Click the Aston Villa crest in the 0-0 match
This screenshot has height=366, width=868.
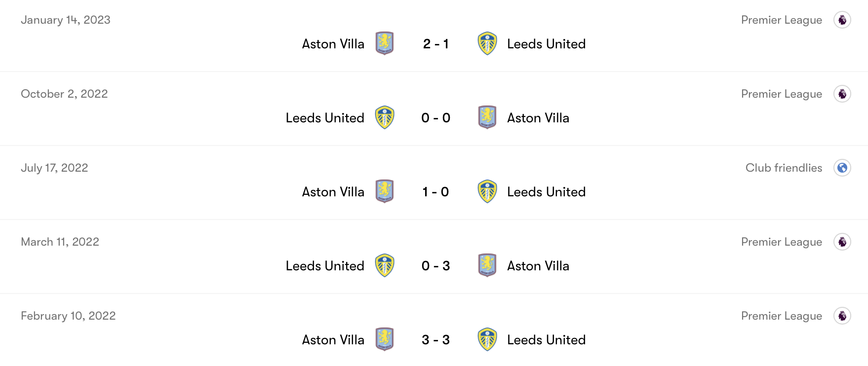tap(487, 118)
